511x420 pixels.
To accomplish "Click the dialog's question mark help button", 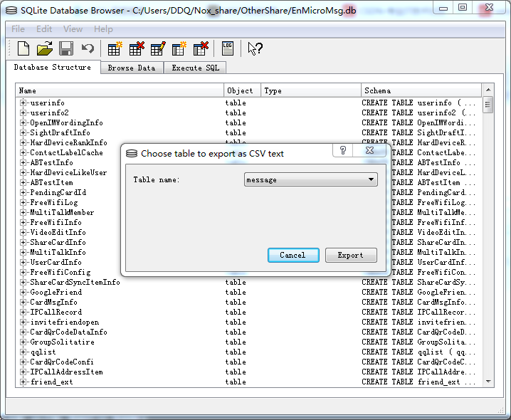I will (x=343, y=150).
